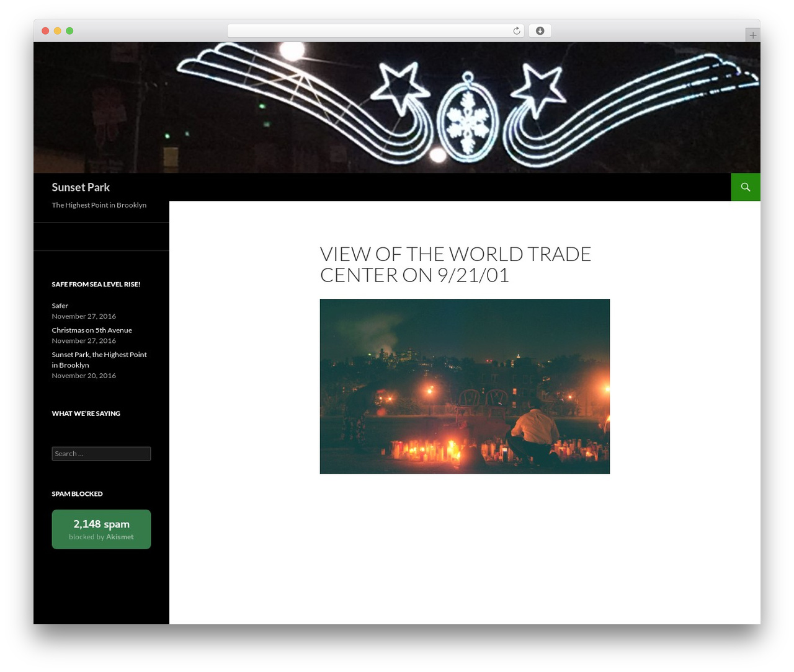Click the sidebar Search input field
The height and width of the screenshot is (672, 794).
[x=101, y=454]
